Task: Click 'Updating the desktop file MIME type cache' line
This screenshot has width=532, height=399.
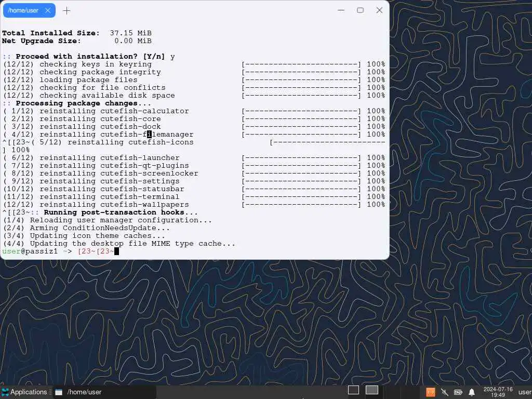Action: point(119,244)
